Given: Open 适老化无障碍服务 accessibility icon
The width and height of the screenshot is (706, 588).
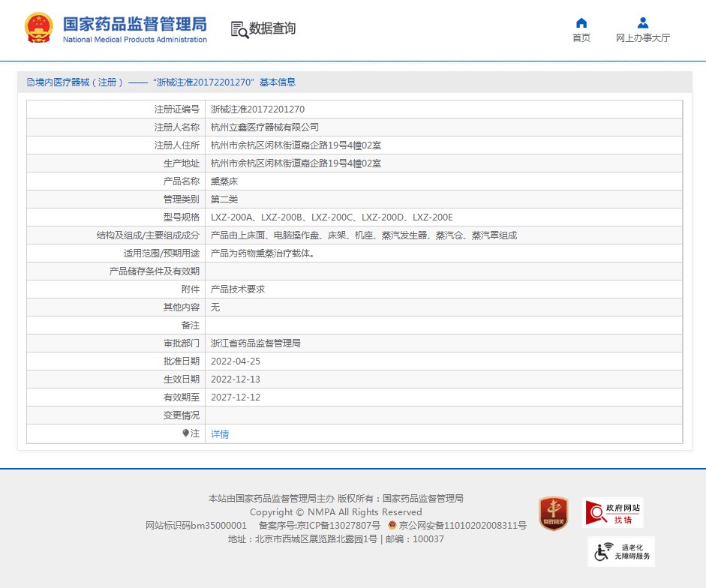Looking at the screenshot, I should click(x=621, y=551).
